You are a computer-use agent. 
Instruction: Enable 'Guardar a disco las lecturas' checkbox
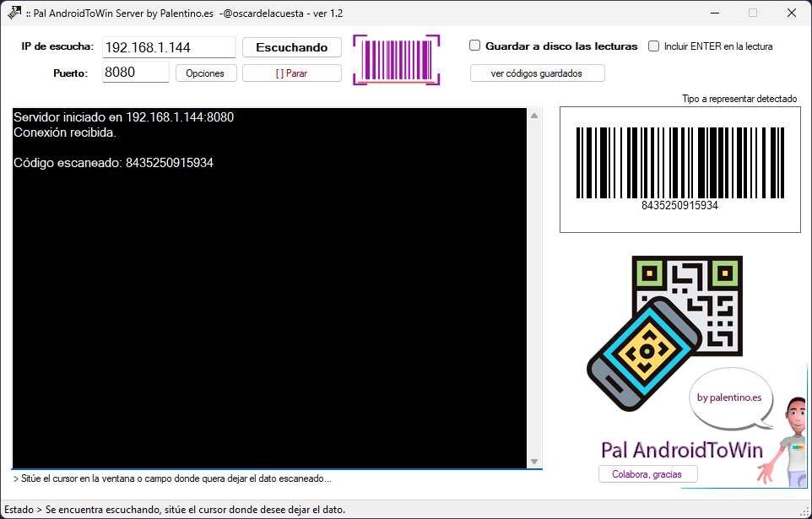pos(475,46)
